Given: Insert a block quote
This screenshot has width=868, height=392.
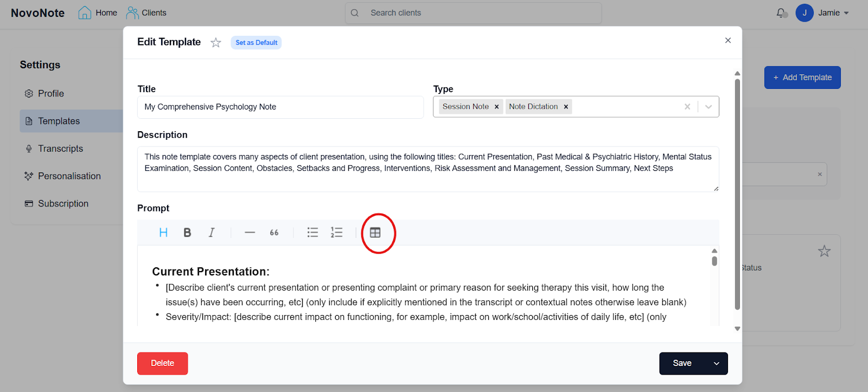Looking at the screenshot, I should coord(274,233).
